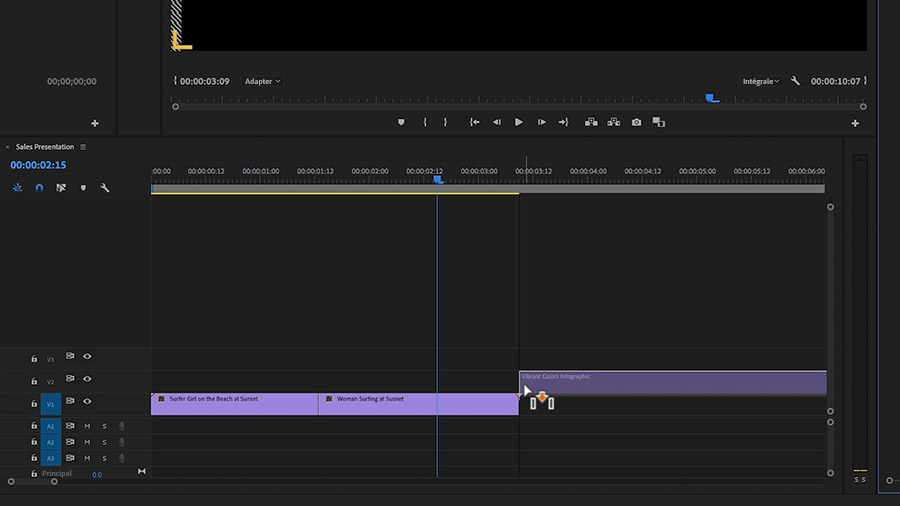The image size is (900, 506).
Task: Select Surfer Girl on the Beach clip
Action: point(235,404)
